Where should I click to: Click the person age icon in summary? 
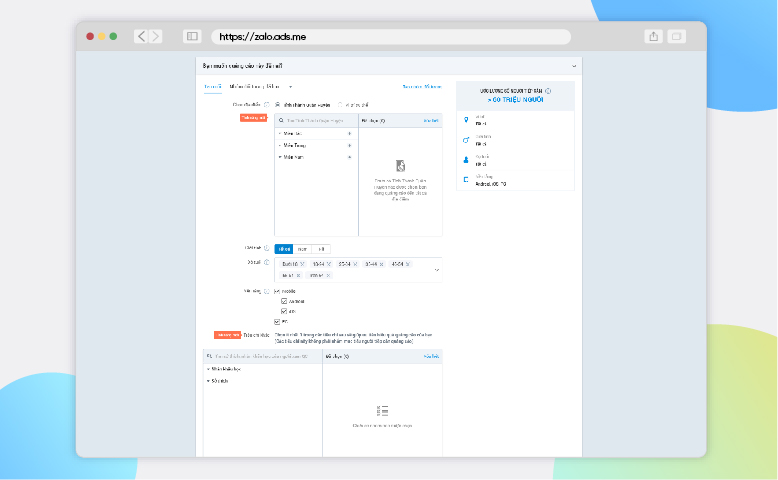(466, 160)
